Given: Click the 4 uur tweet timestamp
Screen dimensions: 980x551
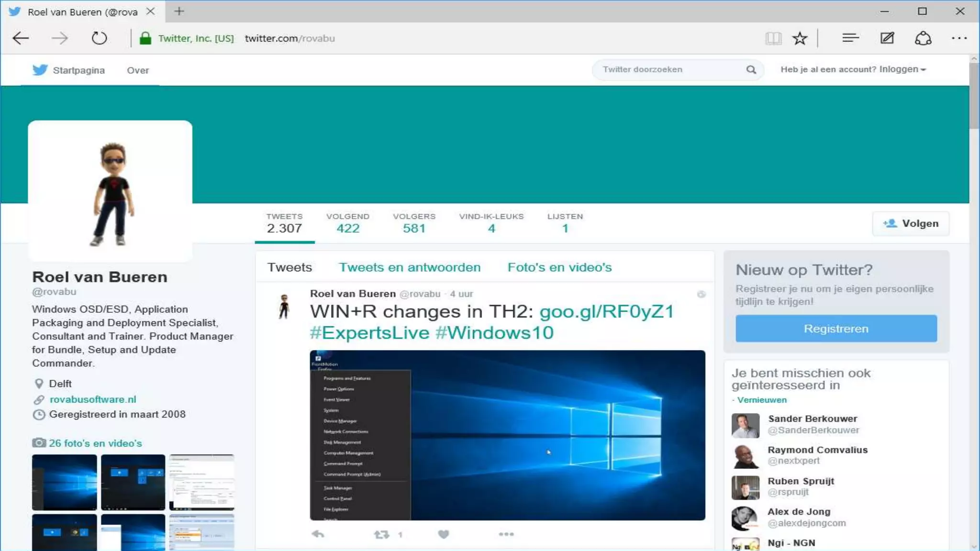Looking at the screenshot, I should coord(461,294).
